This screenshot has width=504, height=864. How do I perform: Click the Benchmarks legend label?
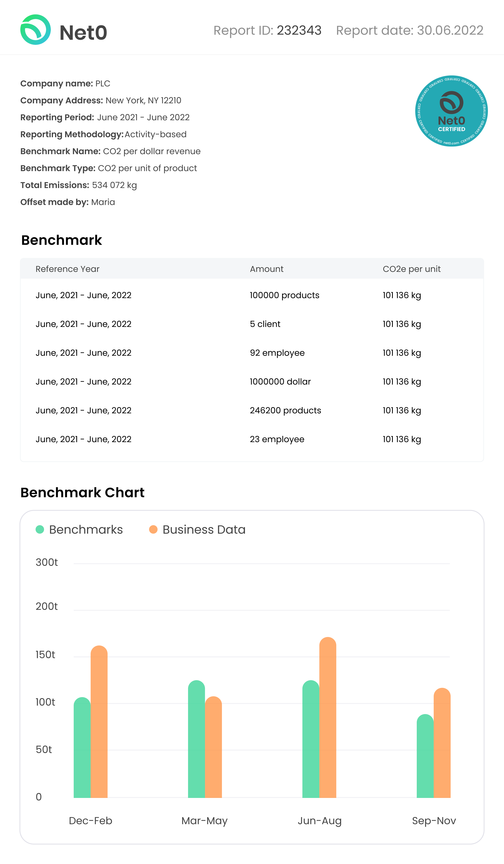tap(86, 530)
